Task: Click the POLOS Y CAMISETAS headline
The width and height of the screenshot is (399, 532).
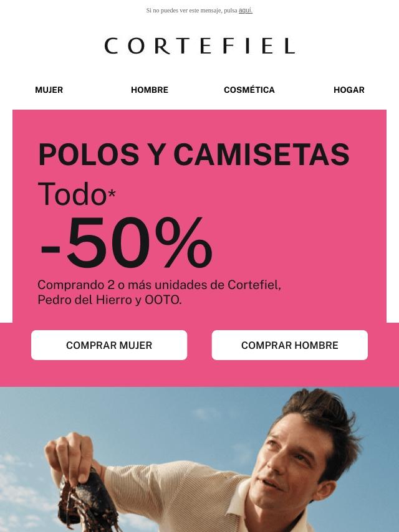Action: pyautogui.click(x=194, y=154)
